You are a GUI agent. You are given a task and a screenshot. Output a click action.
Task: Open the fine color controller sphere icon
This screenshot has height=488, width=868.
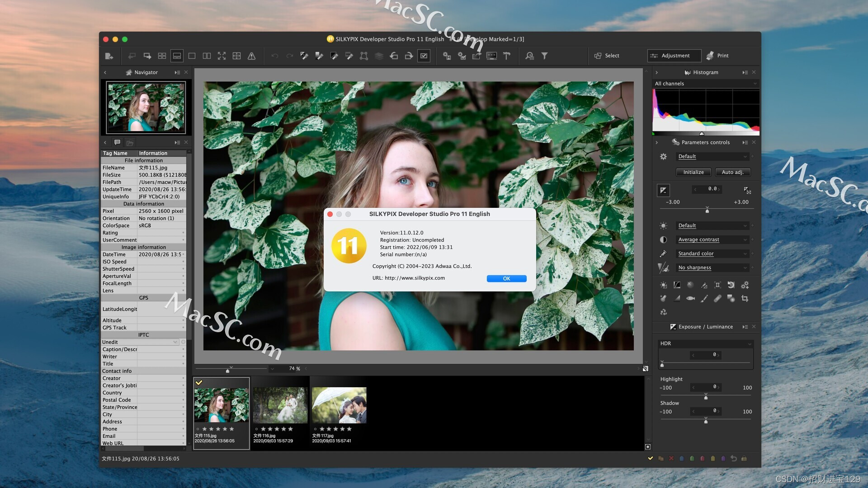690,285
